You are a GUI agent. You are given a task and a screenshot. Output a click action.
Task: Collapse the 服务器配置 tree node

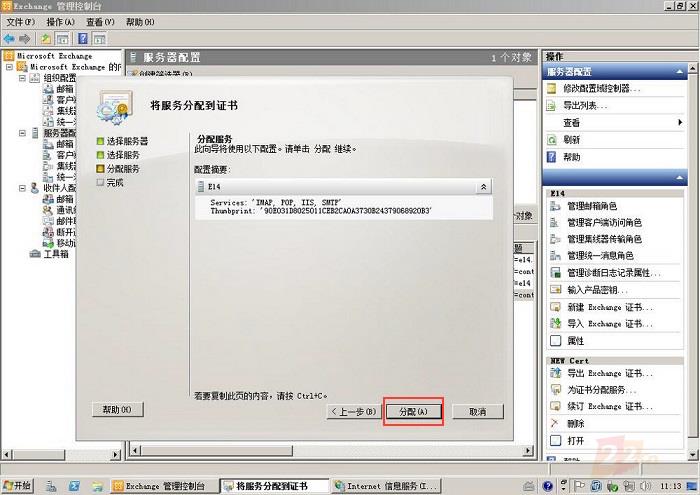[x=22, y=133]
